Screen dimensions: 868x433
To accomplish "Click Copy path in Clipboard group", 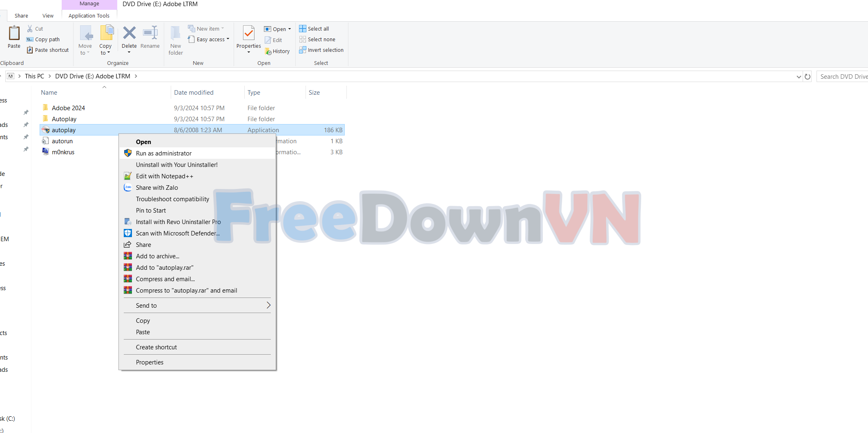I will click(43, 39).
